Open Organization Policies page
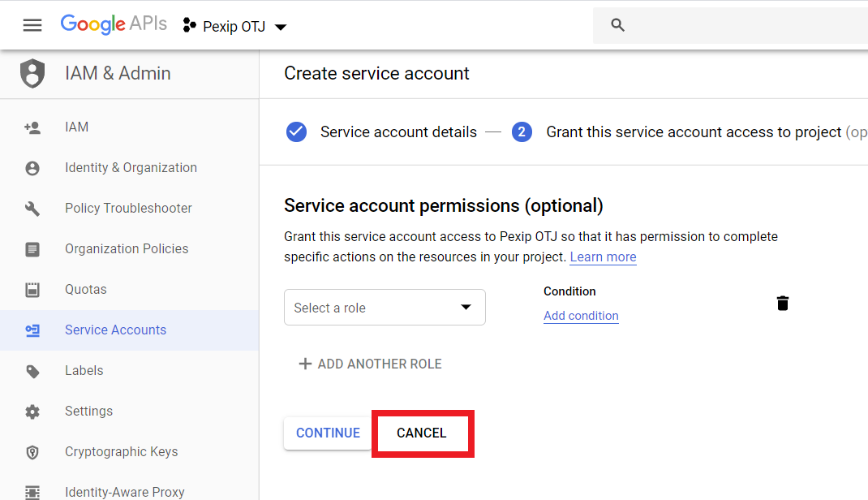The image size is (868, 500). (127, 249)
